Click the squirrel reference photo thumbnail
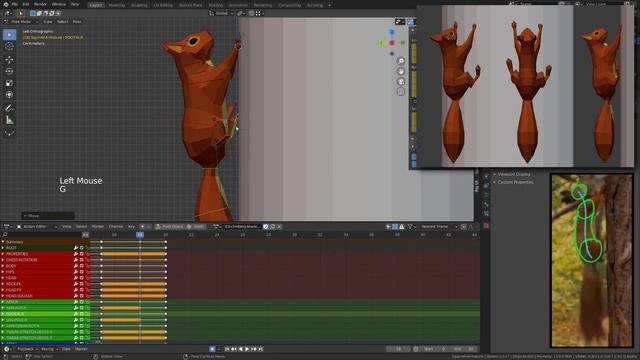Image resolution: width=640 pixels, height=360 pixels. 592,260
